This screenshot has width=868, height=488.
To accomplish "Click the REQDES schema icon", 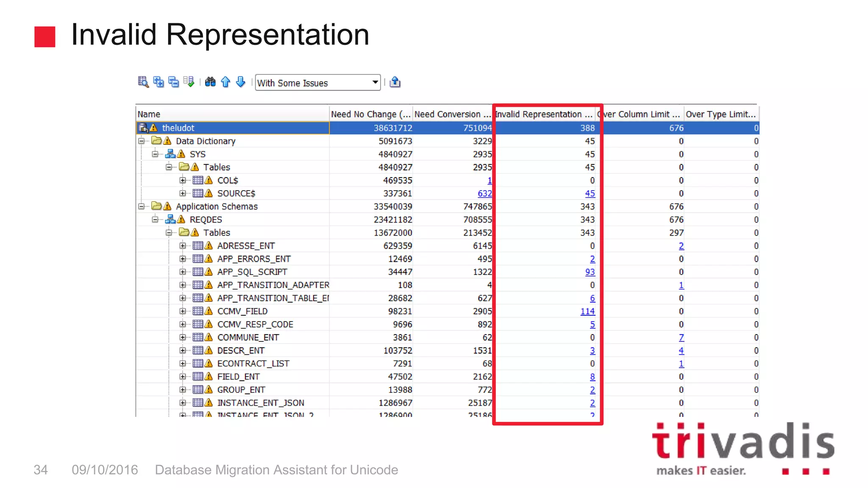I will tap(170, 219).
